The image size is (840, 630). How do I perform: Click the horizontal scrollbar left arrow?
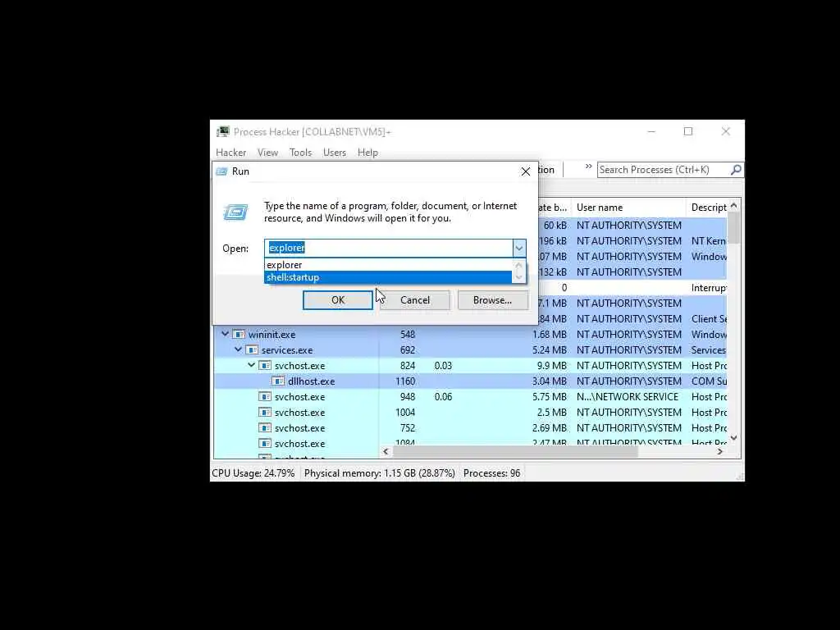(386, 452)
